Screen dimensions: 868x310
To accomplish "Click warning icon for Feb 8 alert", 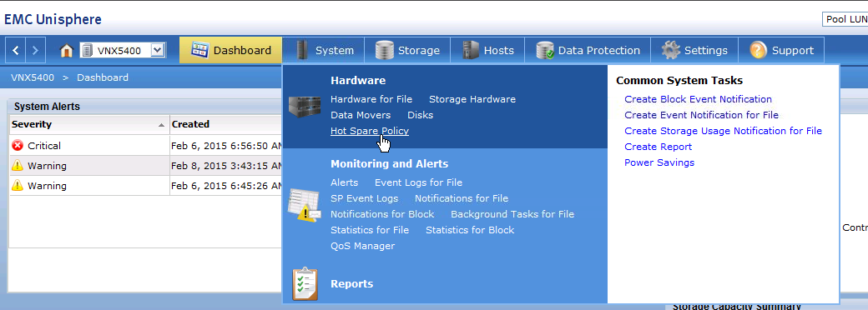I will pyautogui.click(x=18, y=166).
